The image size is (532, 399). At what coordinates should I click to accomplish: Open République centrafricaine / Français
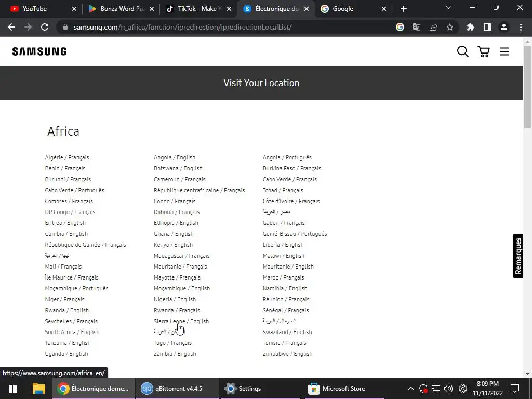[x=199, y=190]
